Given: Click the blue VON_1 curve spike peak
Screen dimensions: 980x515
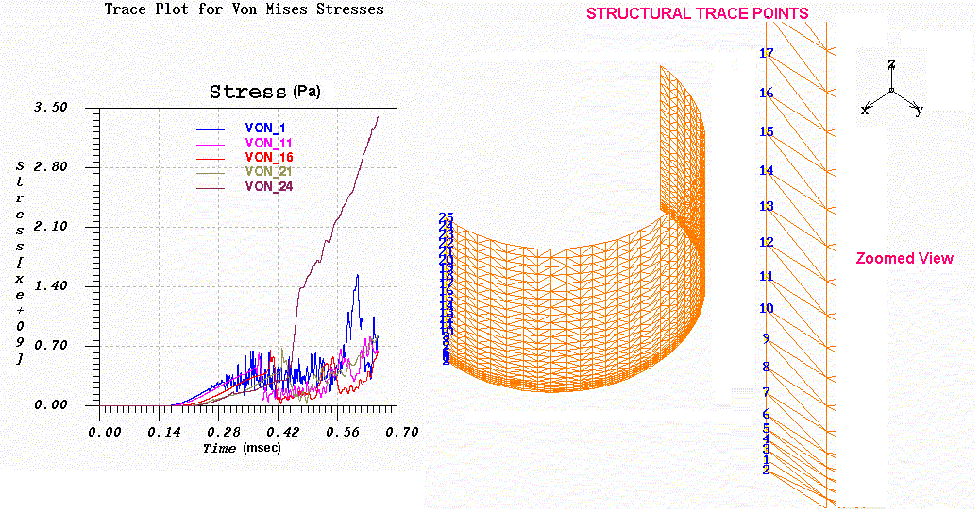Looking at the screenshot, I should tap(357, 275).
